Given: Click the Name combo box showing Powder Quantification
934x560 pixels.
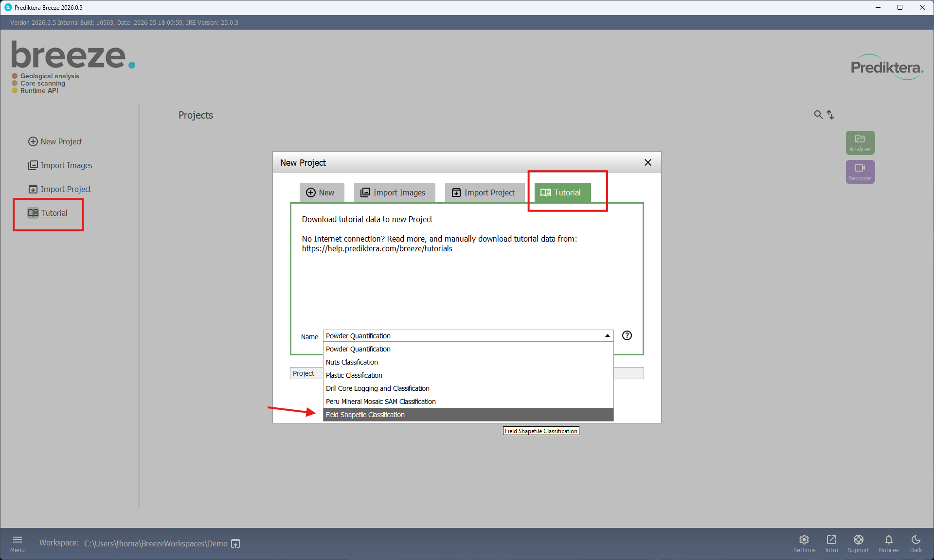Looking at the screenshot, I should pyautogui.click(x=468, y=335).
